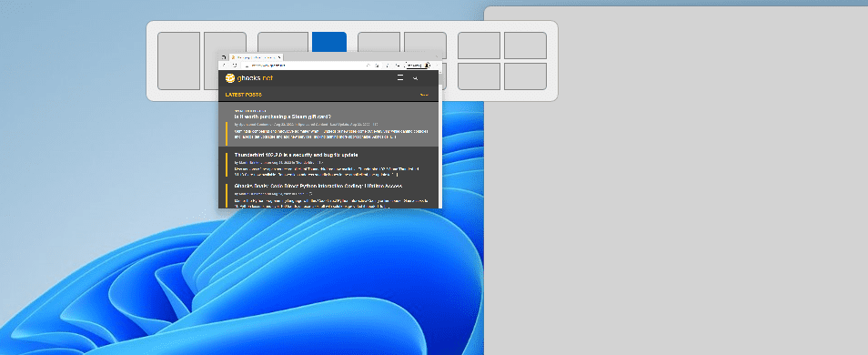Pick bottom-left quadrant of four-grid layout
The image size is (868, 355).
click(x=479, y=76)
